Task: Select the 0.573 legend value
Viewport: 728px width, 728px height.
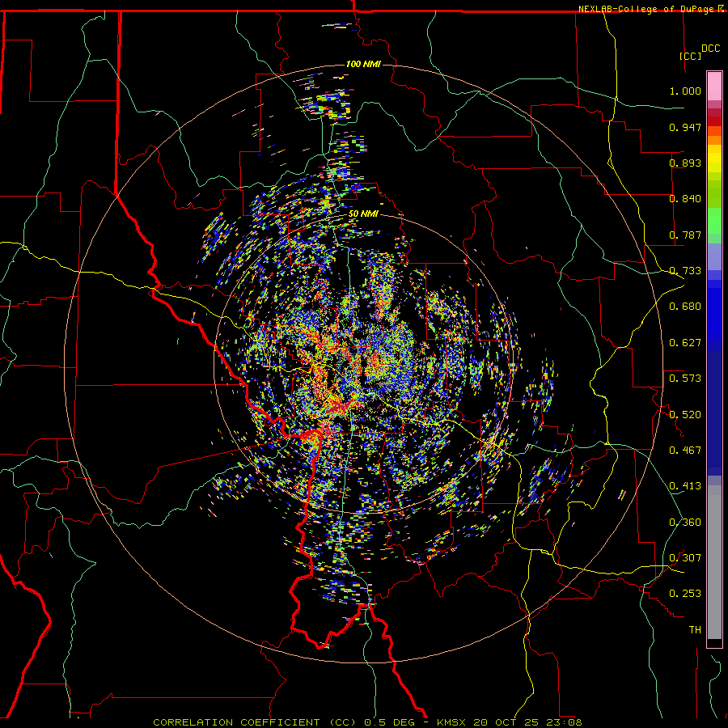Action: [685, 379]
